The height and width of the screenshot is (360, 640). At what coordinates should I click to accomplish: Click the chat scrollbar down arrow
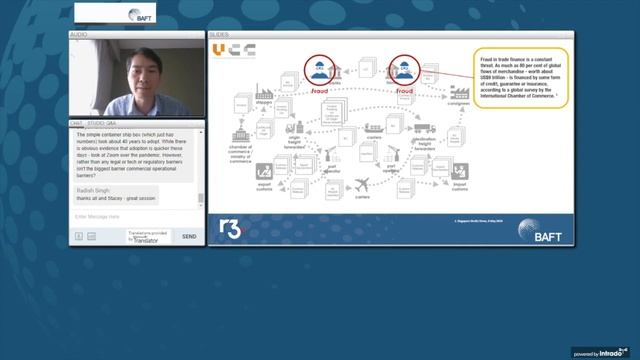click(x=201, y=205)
